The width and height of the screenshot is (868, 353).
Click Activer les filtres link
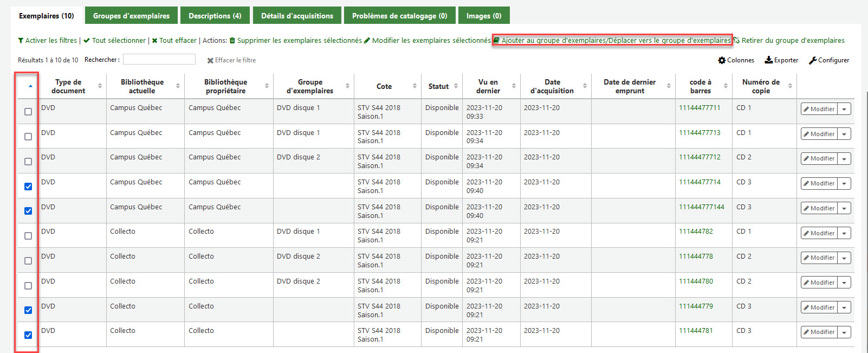[x=47, y=40]
